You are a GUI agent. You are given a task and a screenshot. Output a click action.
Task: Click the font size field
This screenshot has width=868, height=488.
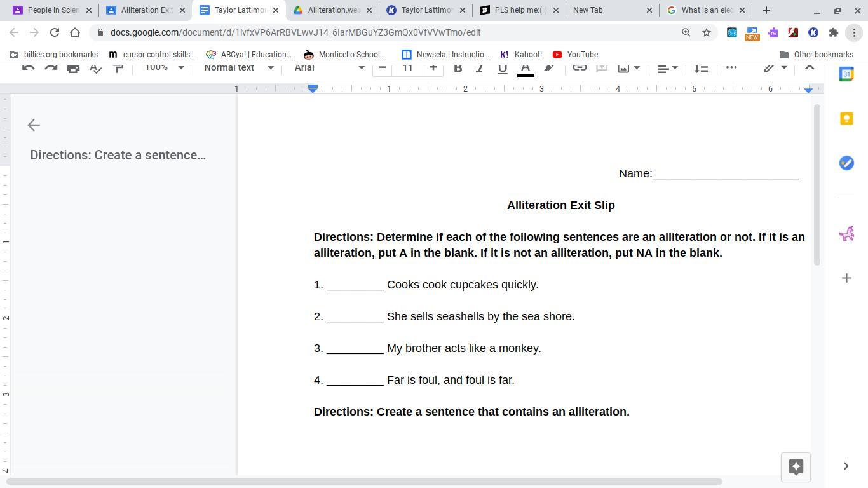pyautogui.click(x=407, y=67)
